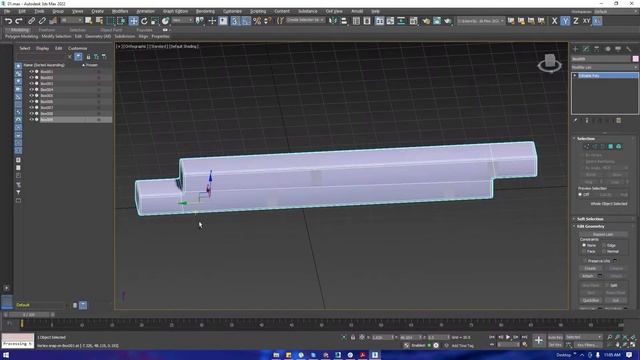Open the reference coordinate system dropdown

coord(182,20)
